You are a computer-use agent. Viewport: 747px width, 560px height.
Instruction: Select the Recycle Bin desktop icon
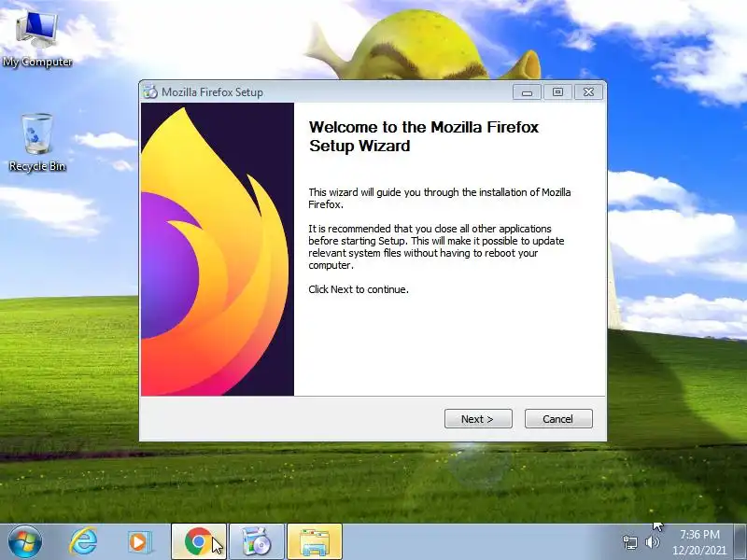pyautogui.click(x=37, y=143)
